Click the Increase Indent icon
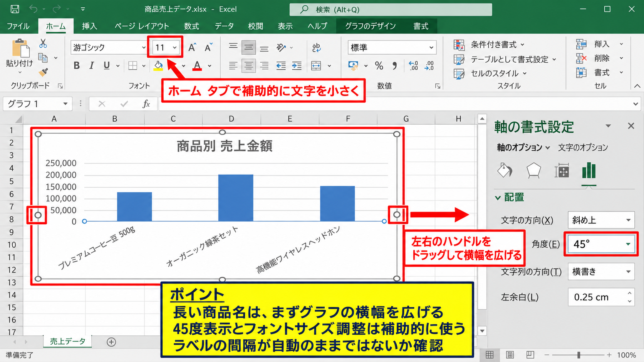 [x=297, y=66]
